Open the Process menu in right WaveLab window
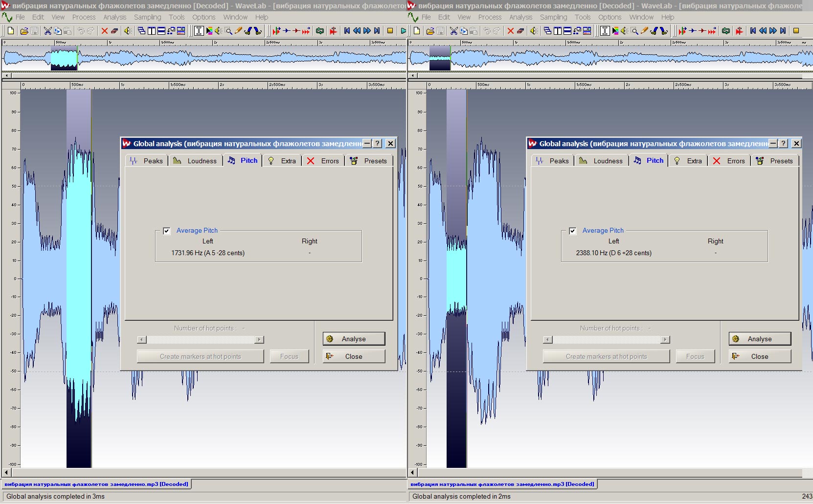813x504 pixels. pyautogui.click(x=490, y=17)
